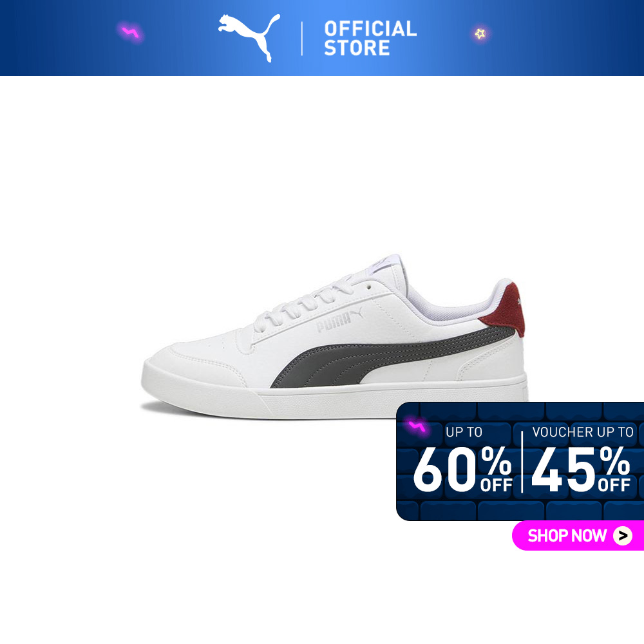This screenshot has width=644, height=644.
Task: Click the arrow circle on SHOP NOW
Action: (623, 535)
